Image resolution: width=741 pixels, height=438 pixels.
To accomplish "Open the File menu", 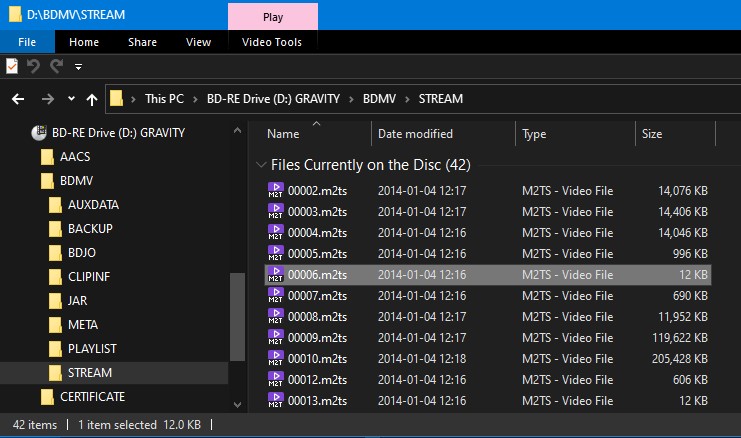I will coord(27,42).
